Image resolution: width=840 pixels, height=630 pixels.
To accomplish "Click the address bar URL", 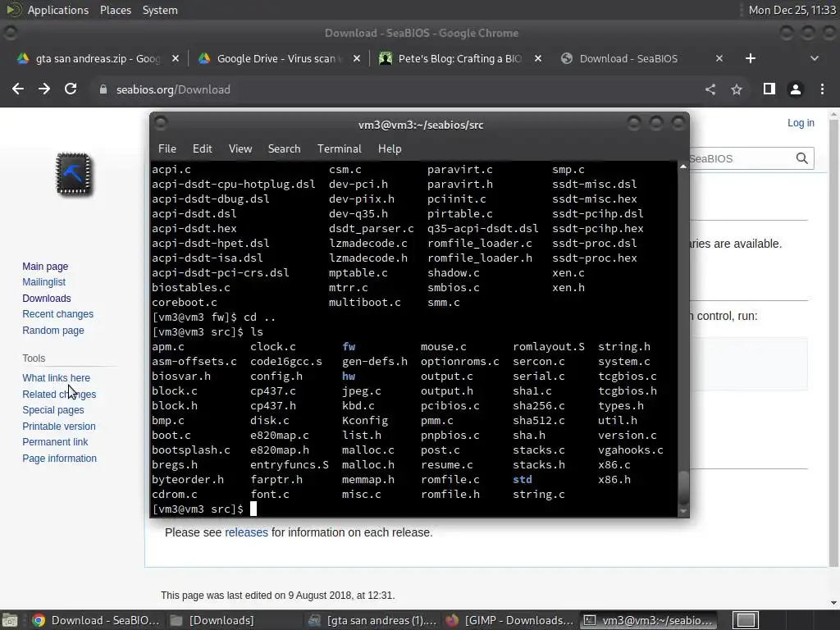I will [173, 89].
